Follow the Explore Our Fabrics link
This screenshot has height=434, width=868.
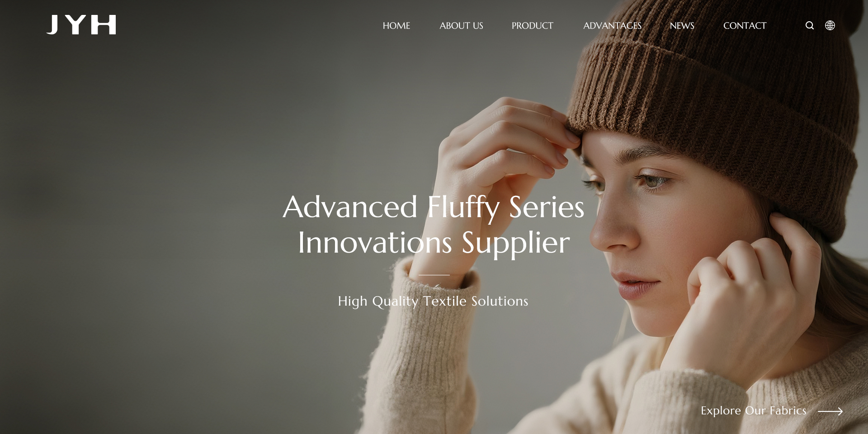pyautogui.click(x=754, y=410)
